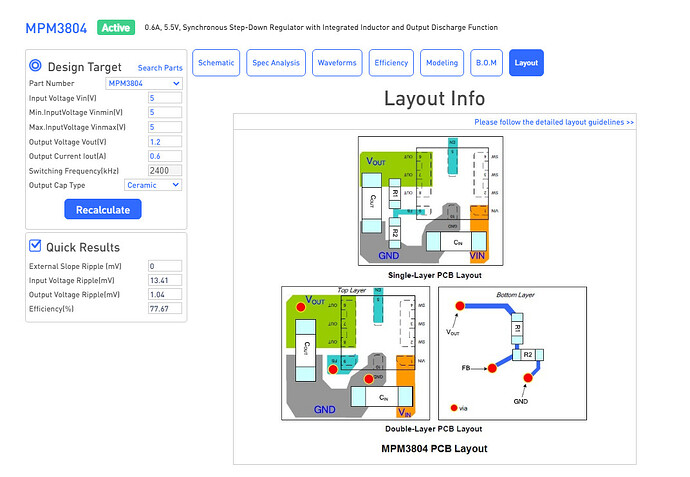Open the detailed layout guidelines link

coord(554,122)
